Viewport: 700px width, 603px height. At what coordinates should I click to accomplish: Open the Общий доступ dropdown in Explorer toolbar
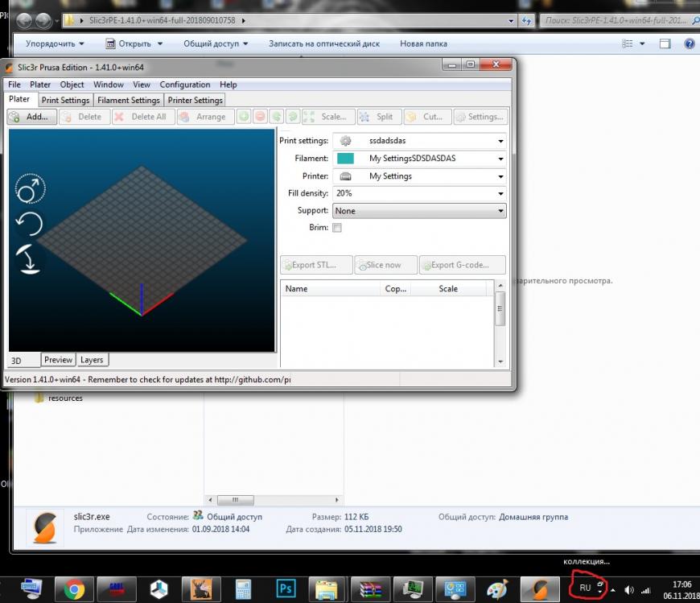(216, 43)
